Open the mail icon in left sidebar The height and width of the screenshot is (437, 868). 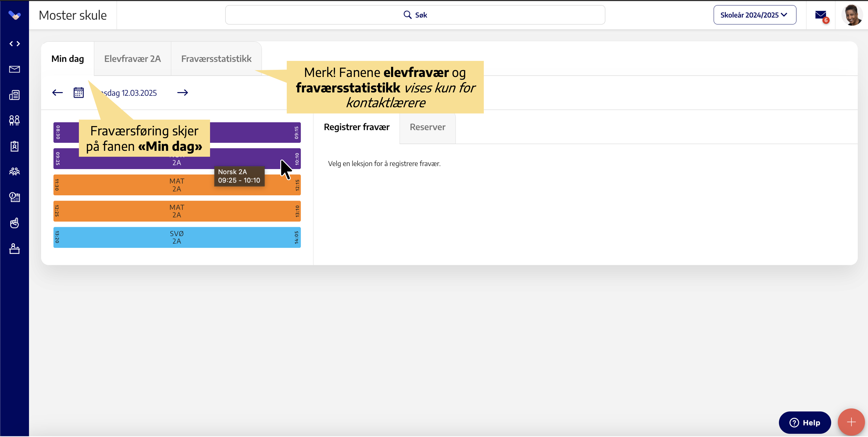(x=15, y=69)
